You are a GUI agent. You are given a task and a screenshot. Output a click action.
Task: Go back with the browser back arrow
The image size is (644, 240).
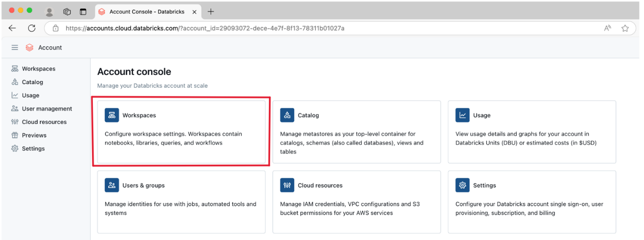tap(12, 28)
